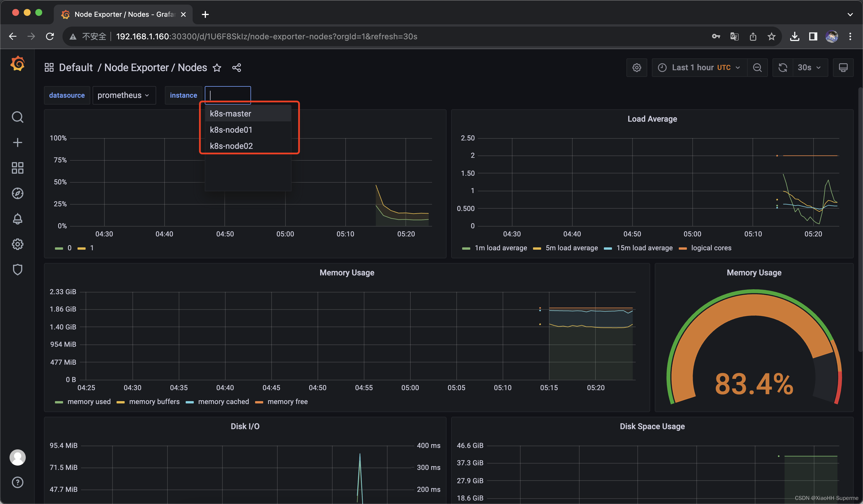863x504 pixels.
Task: Open the Configuration gear icon in sidebar
Action: 17,244
